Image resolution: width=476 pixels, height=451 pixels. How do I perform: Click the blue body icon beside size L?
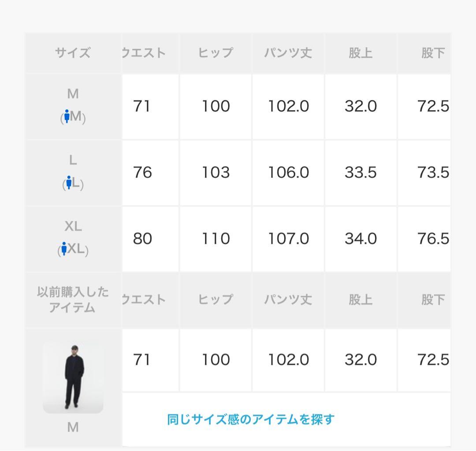(x=69, y=183)
